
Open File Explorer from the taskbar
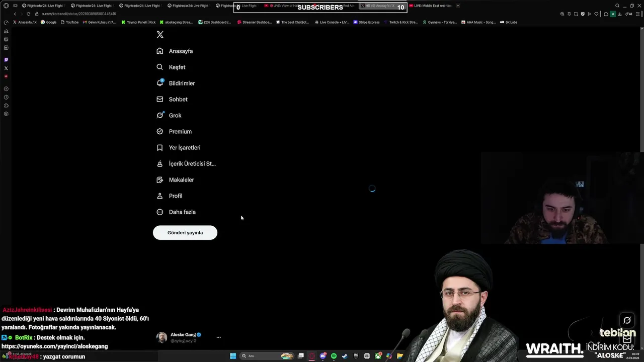tap(400, 356)
